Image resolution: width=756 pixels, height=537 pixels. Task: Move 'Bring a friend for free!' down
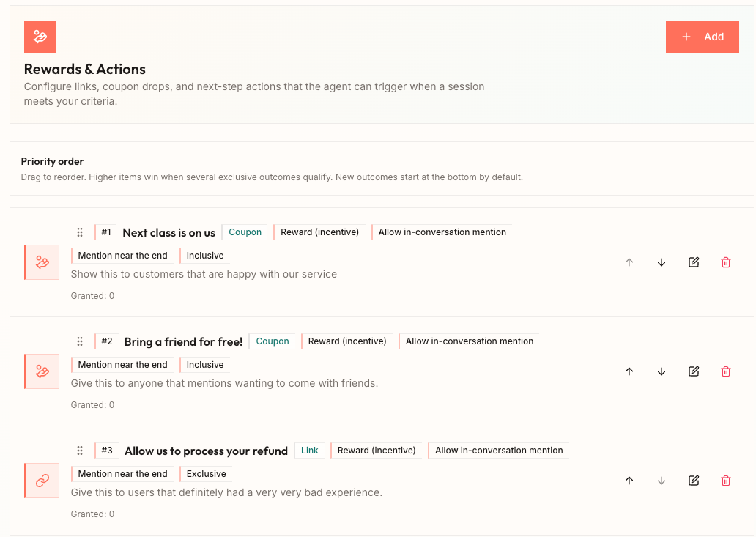(661, 371)
